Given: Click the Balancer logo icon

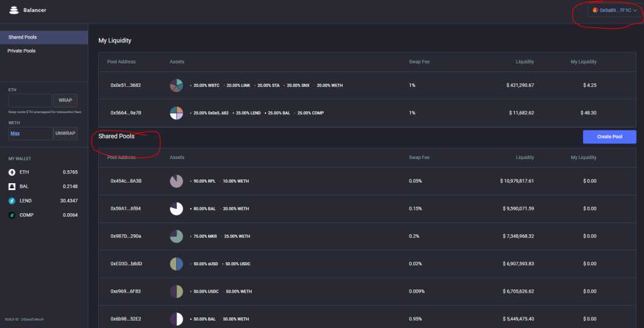Looking at the screenshot, I should 14,11.
